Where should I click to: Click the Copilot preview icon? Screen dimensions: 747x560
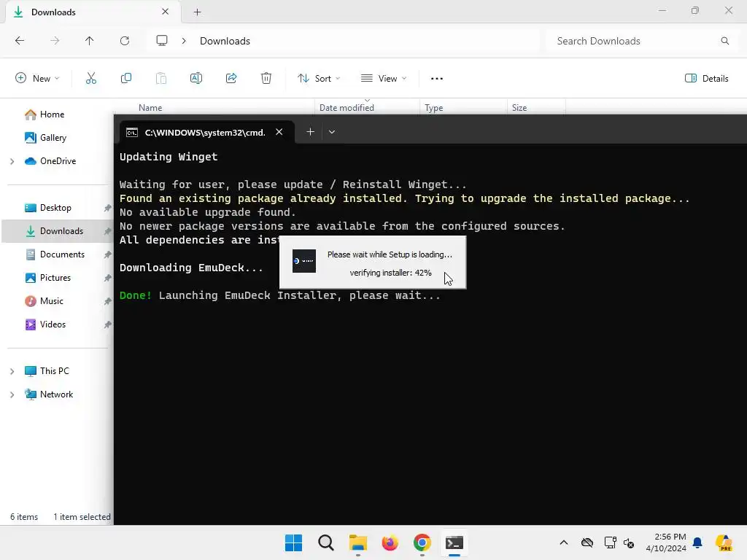click(724, 542)
